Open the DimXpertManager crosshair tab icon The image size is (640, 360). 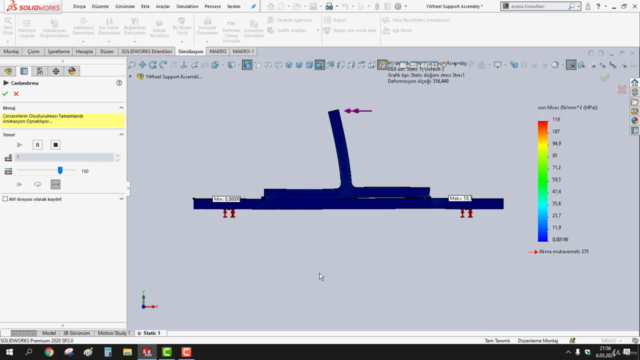(x=56, y=71)
